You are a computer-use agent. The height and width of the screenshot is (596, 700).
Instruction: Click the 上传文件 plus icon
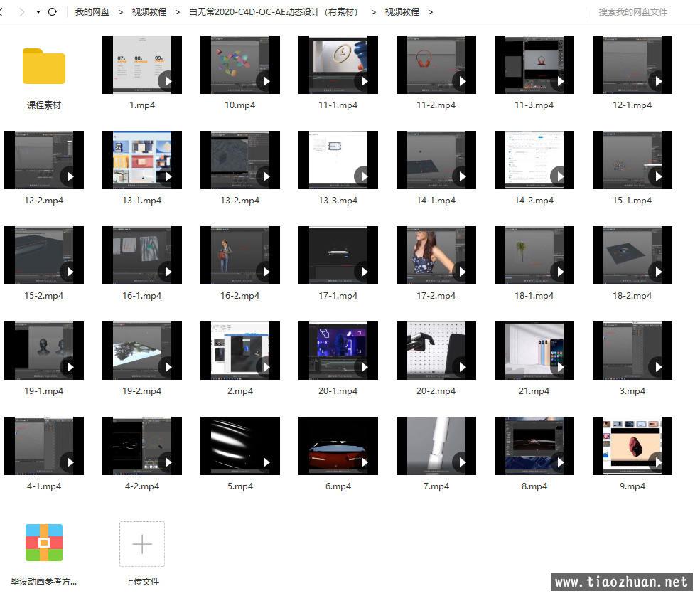142,544
